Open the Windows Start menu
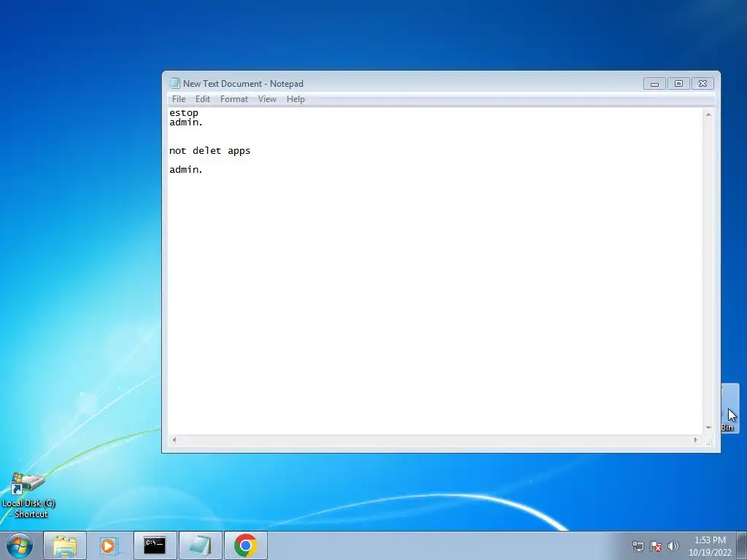The image size is (747, 560). pyautogui.click(x=20, y=545)
